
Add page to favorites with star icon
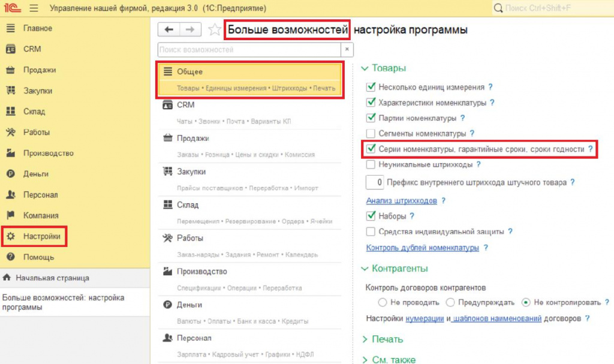point(214,30)
